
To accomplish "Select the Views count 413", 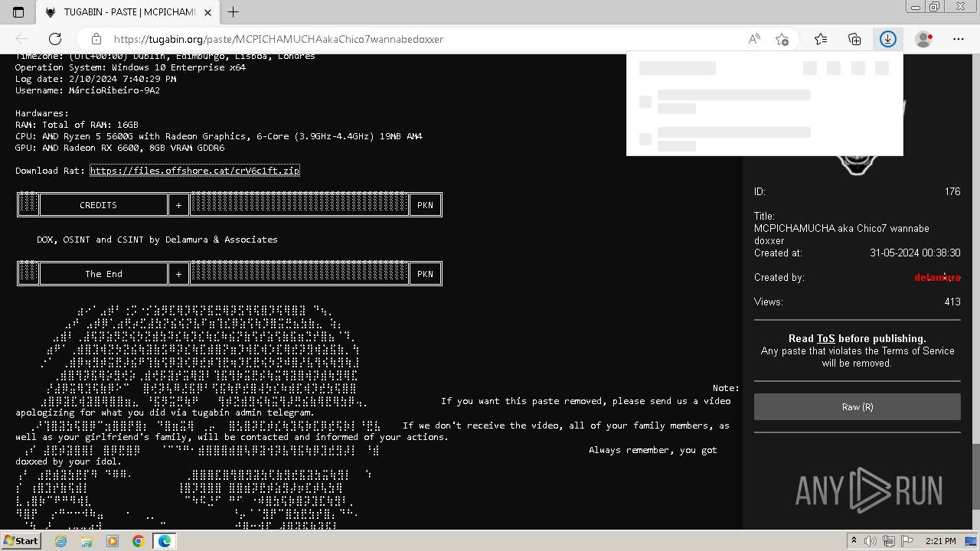I will pyautogui.click(x=952, y=302).
